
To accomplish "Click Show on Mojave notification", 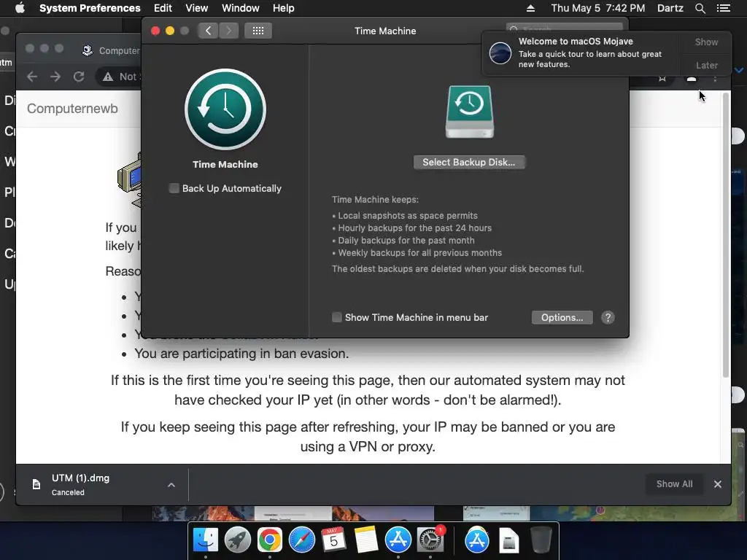I will [x=706, y=42].
